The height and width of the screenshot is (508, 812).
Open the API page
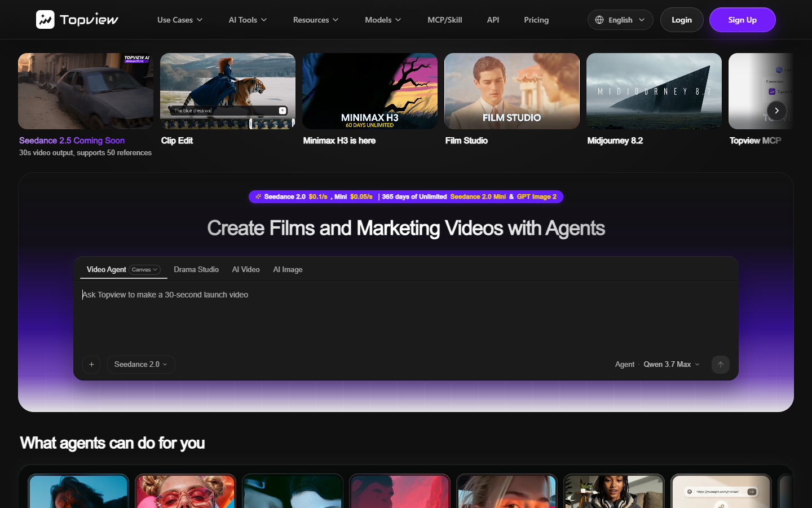pos(493,20)
